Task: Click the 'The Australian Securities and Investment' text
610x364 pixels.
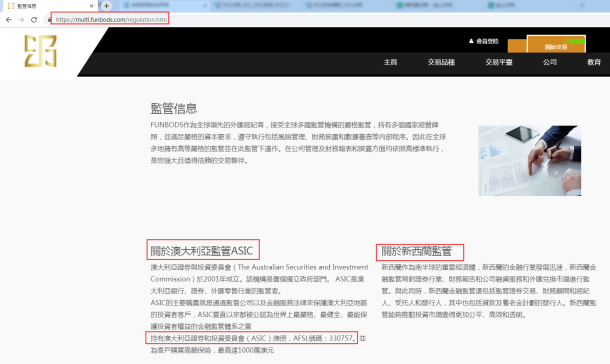Action: coord(303,267)
